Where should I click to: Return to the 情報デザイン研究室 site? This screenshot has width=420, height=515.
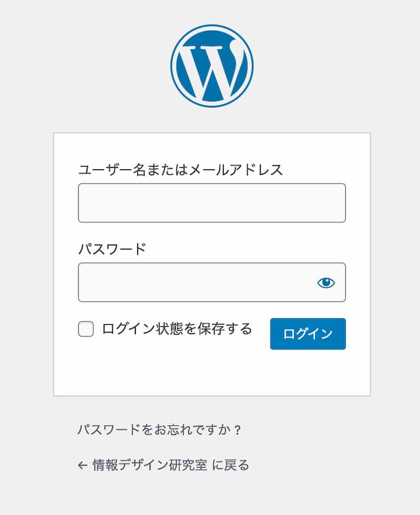pos(163,466)
